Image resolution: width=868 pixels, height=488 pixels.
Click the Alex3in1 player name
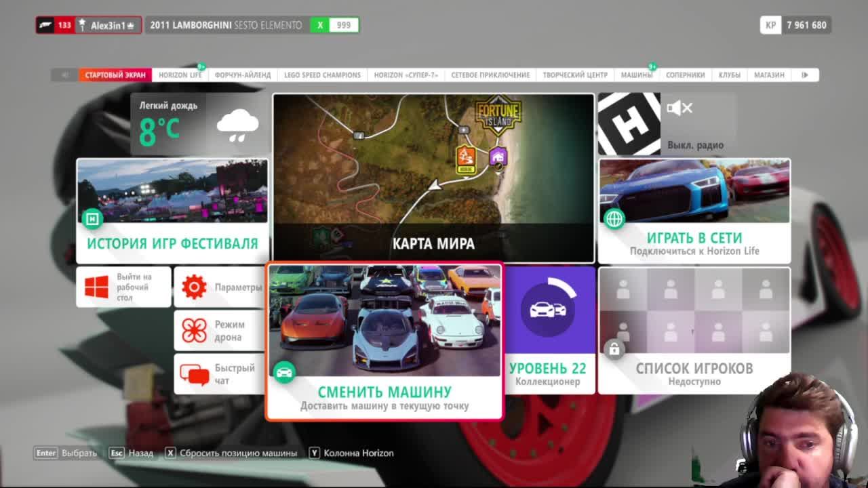coord(108,25)
